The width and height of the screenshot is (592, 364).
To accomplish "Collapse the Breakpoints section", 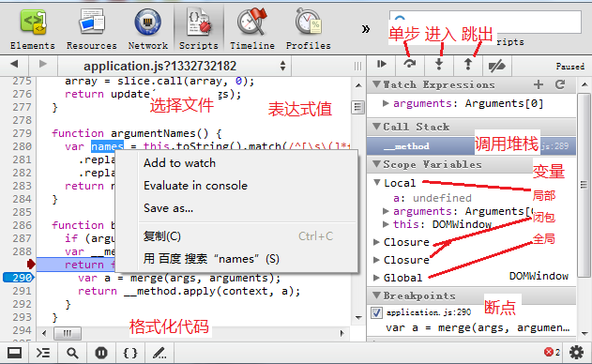I will coord(376,295).
